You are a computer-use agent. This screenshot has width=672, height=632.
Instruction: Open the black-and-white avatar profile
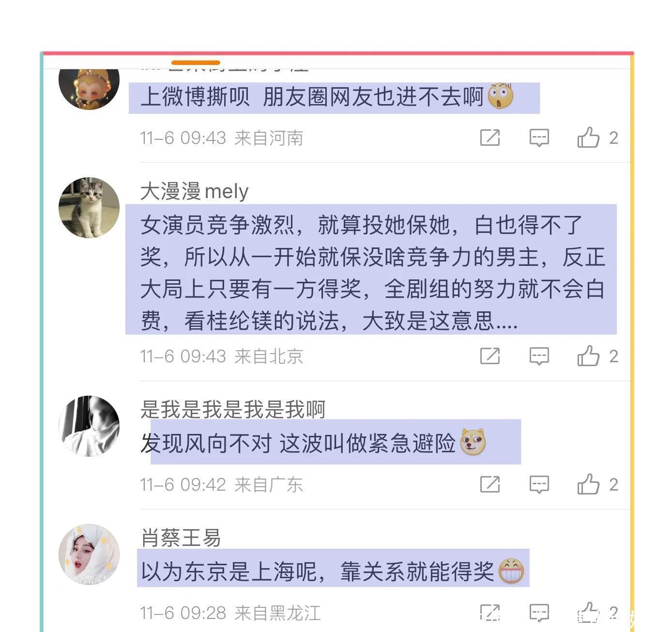click(89, 426)
